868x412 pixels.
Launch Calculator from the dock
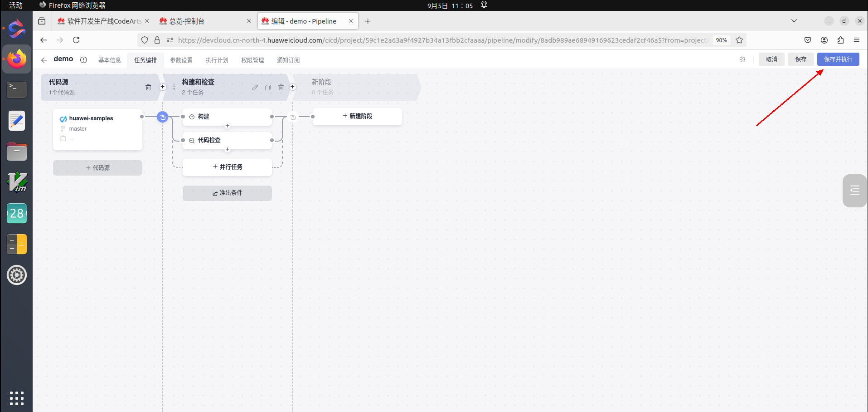pos(17,244)
